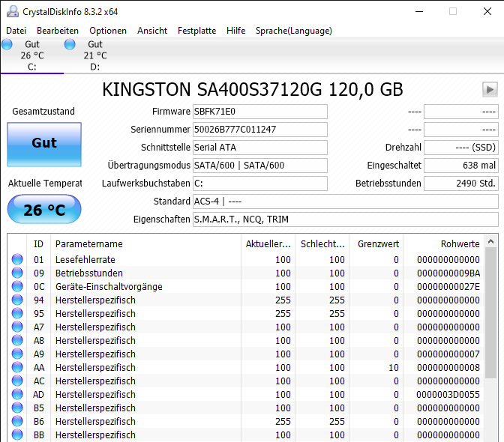Click the status orb for attribute 01
Image resolution: width=504 pixels, height=442 pixels.
[17, 259]
